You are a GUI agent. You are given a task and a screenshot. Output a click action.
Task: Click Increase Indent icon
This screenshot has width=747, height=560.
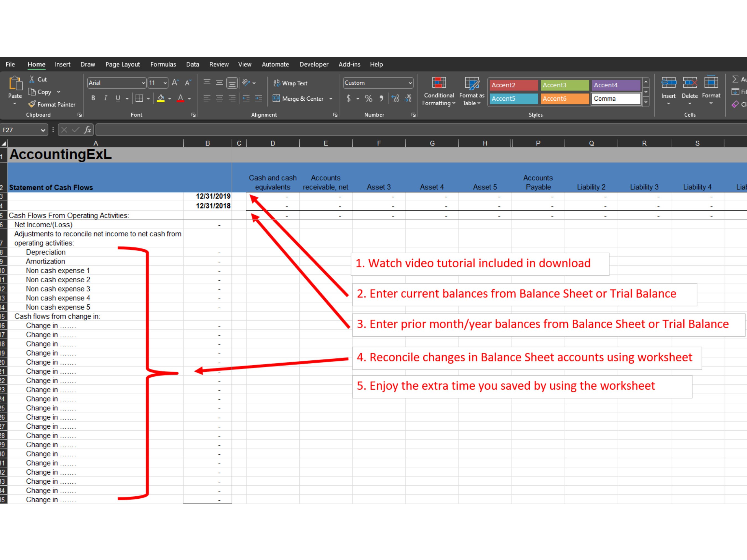coord(259,98)
